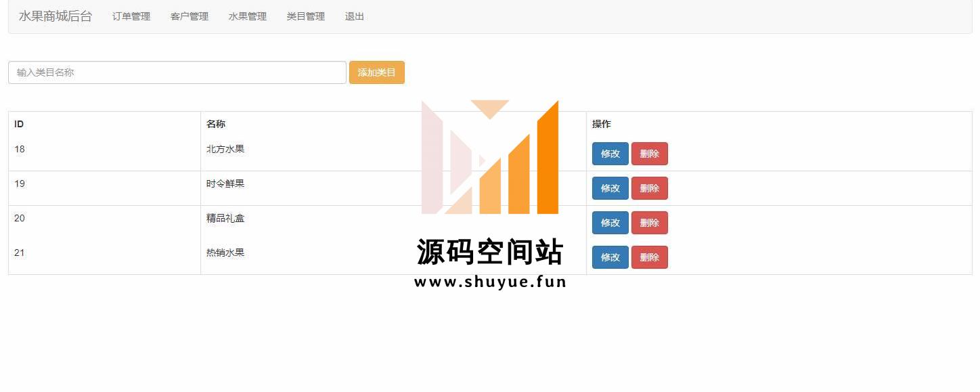This screenshot has height=392, width=980.
Task: Delete the 热销水果 category
Action: 650,257
